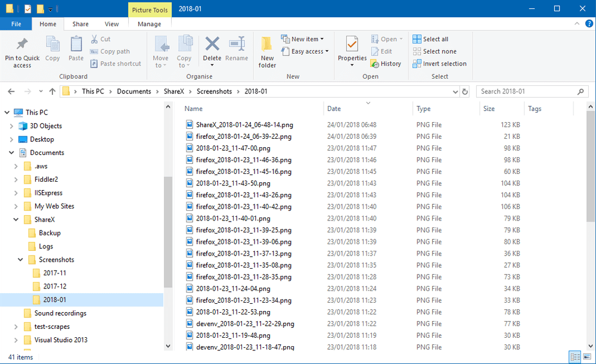596x364 pixels.
Task: Click the Properties icon
Action: click(x=352, y=44)
